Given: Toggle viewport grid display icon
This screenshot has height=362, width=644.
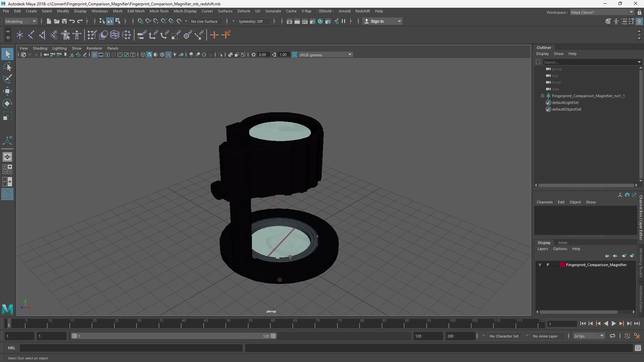Looking at the screenshot, I should (95, 55).
